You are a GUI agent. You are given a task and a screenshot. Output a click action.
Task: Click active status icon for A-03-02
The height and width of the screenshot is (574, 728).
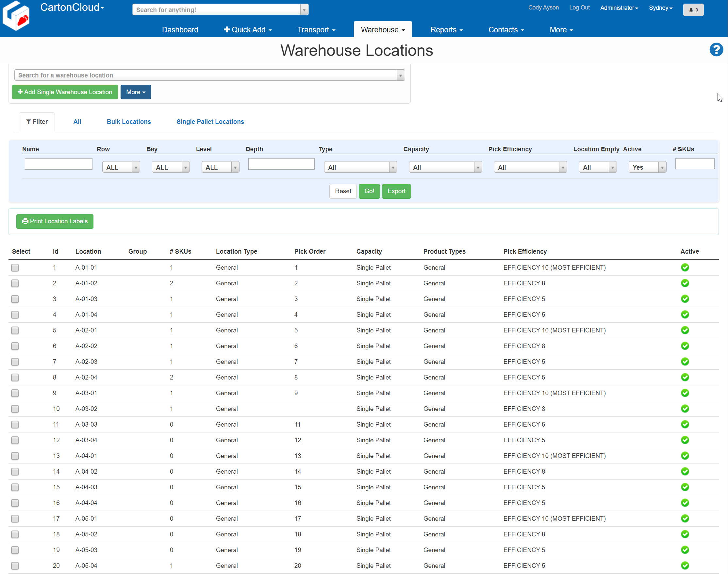pos(685,409)
